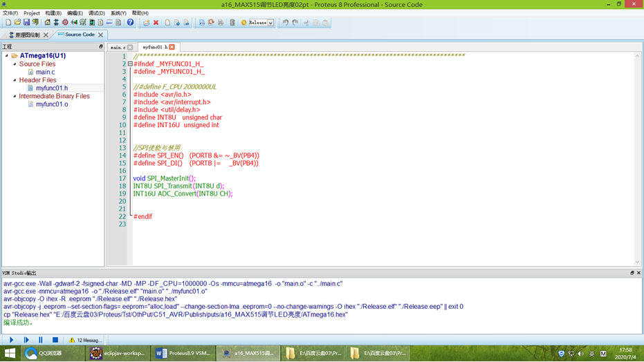Screen dimensions: 644x362
Task: Select myfunc01.o in the project tree
Action: tap(52, 104)
